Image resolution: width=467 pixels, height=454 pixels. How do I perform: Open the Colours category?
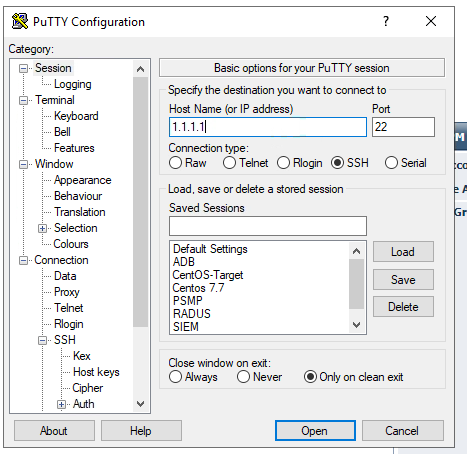[71, 244]
